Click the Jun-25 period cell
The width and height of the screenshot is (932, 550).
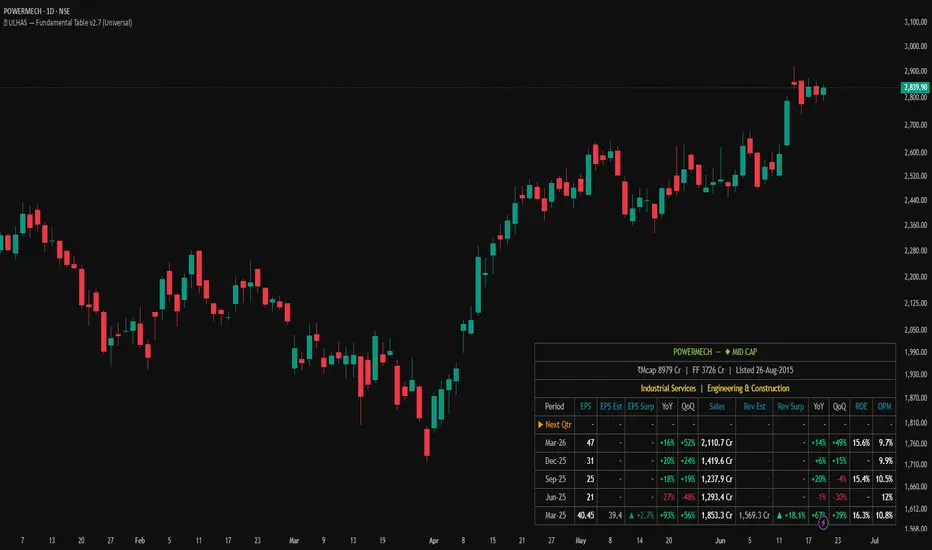[555, 497]
